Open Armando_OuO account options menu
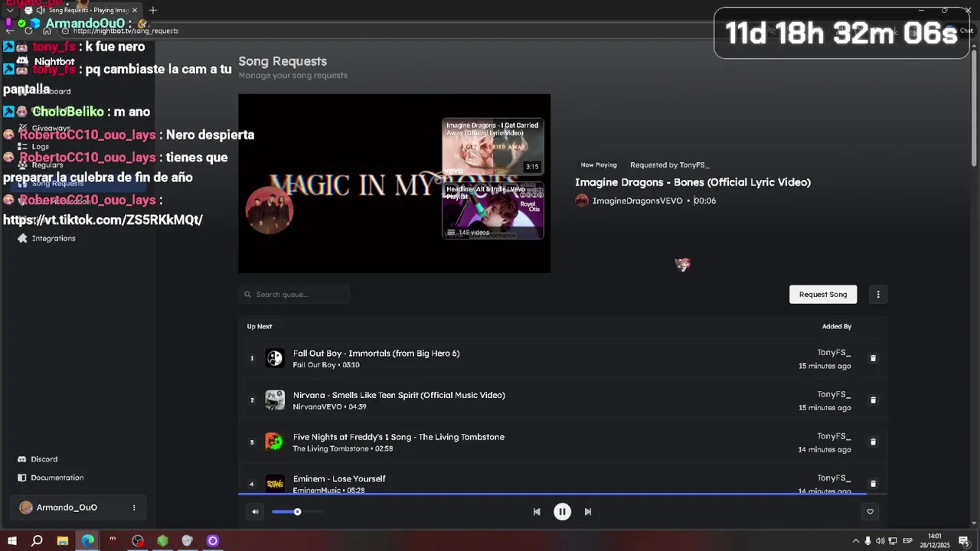 tap(134, 507)
